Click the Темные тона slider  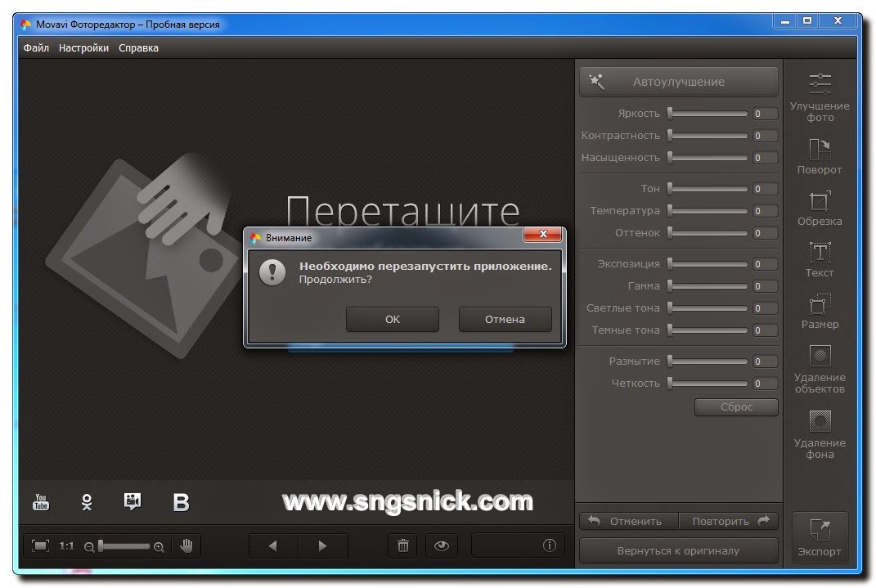[708, 330]
